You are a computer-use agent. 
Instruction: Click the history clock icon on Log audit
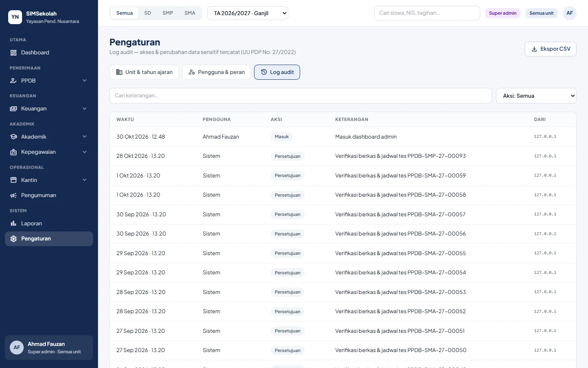pyautogui.click(x=264, y=72)
